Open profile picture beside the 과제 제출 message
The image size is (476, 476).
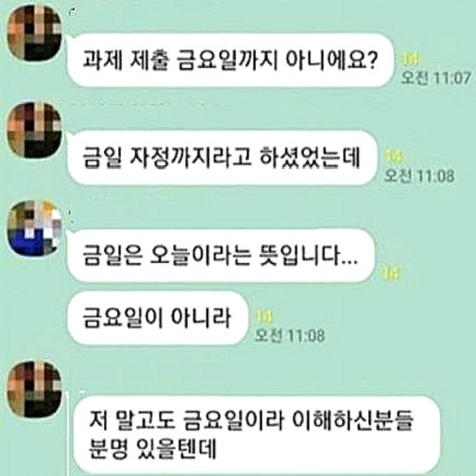[34, 33]
